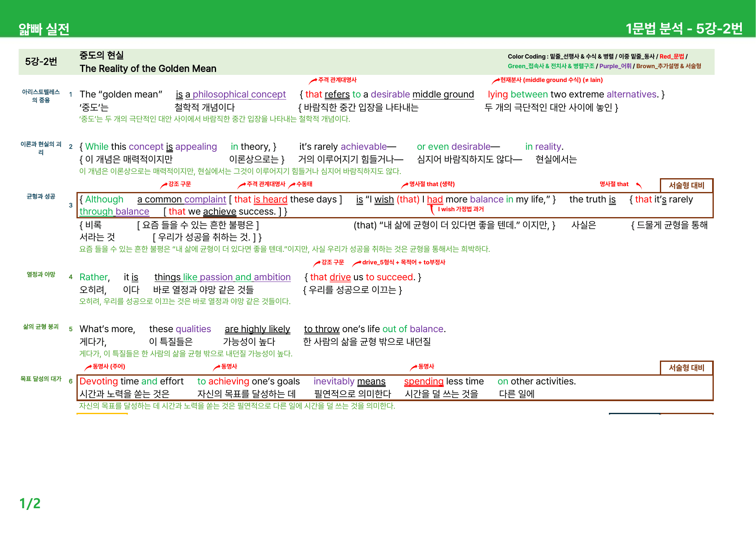Click the '목표 달성의 대가' side label
The height and width of the screenshot is (535, 756).
pyautogui.click(x=41, y=379)
